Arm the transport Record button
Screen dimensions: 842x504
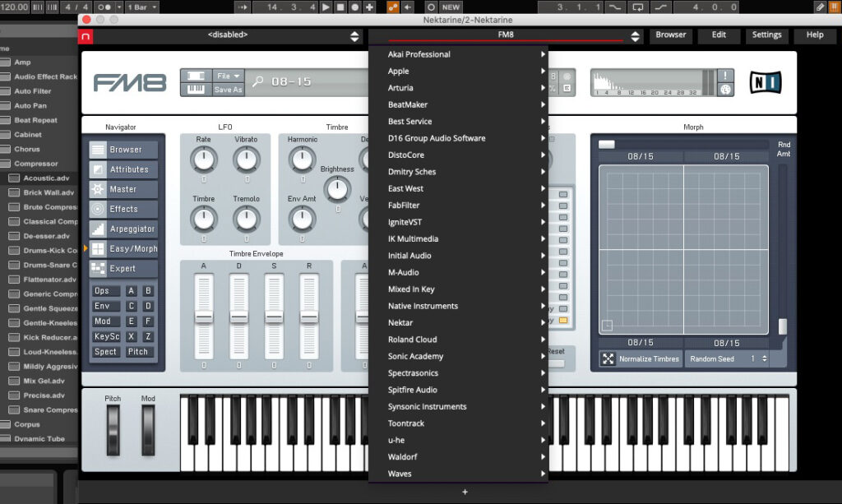[354, 7]
